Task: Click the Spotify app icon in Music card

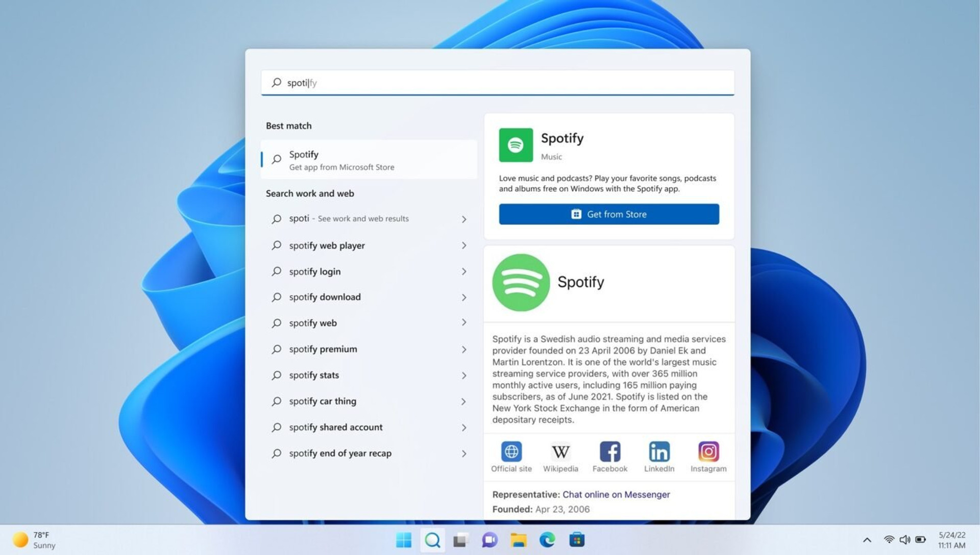Action: point(516,145)
